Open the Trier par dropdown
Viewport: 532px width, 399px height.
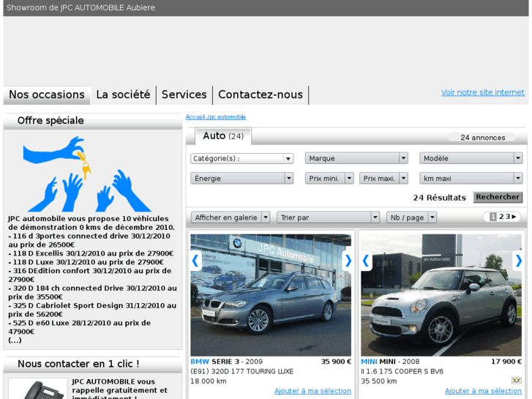(328, 217)
